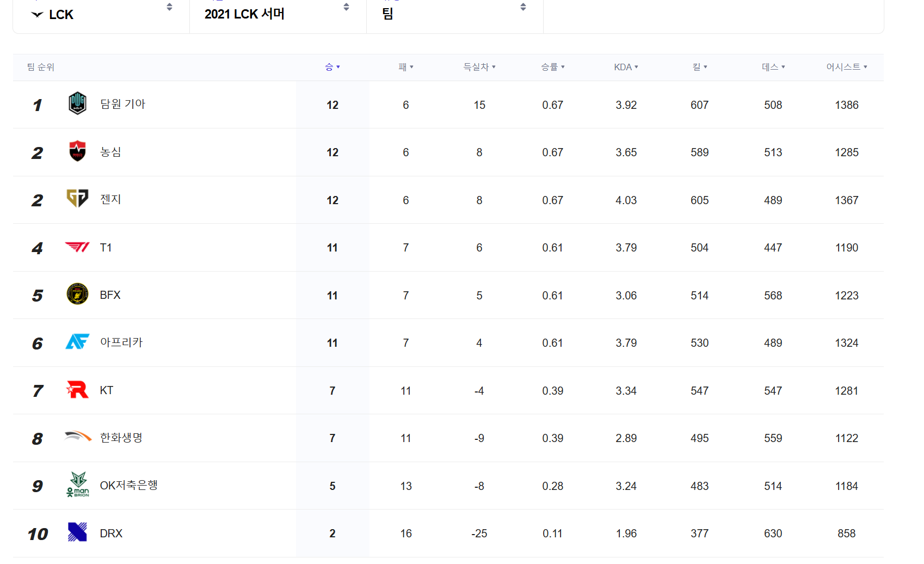Click the 팀 순위 column header

click(41, 67)
